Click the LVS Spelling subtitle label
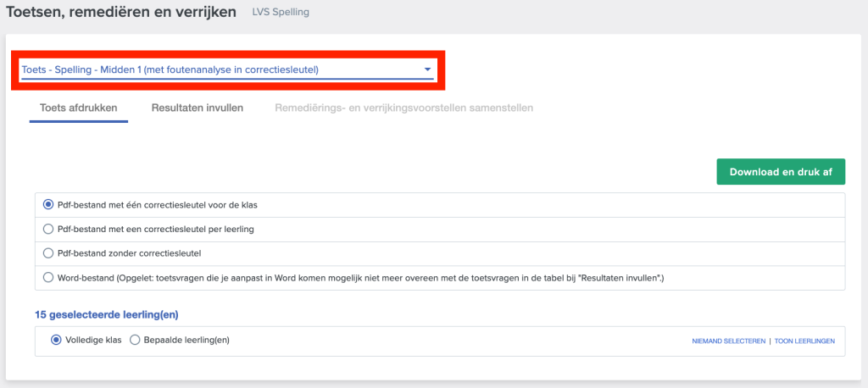The width and height of the screenshot is (868, 388). click(281, 12)
